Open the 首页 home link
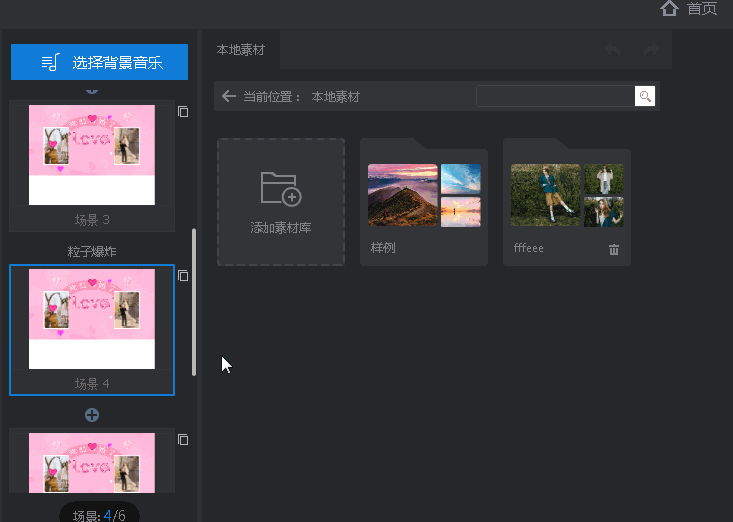 click(x=702, y=8)
